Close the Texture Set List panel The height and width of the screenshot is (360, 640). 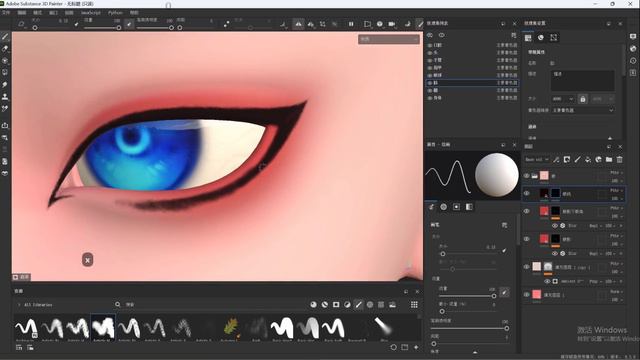[514, 24]
